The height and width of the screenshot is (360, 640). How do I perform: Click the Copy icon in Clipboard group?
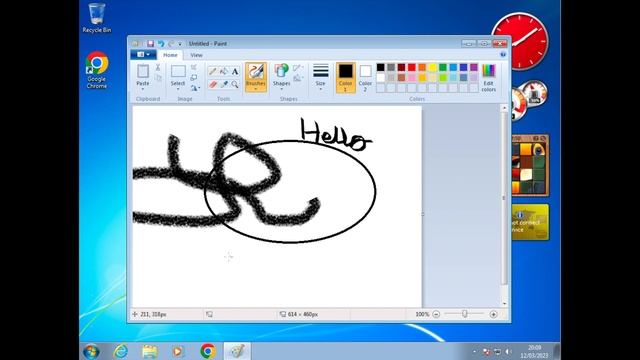[158, 78]
